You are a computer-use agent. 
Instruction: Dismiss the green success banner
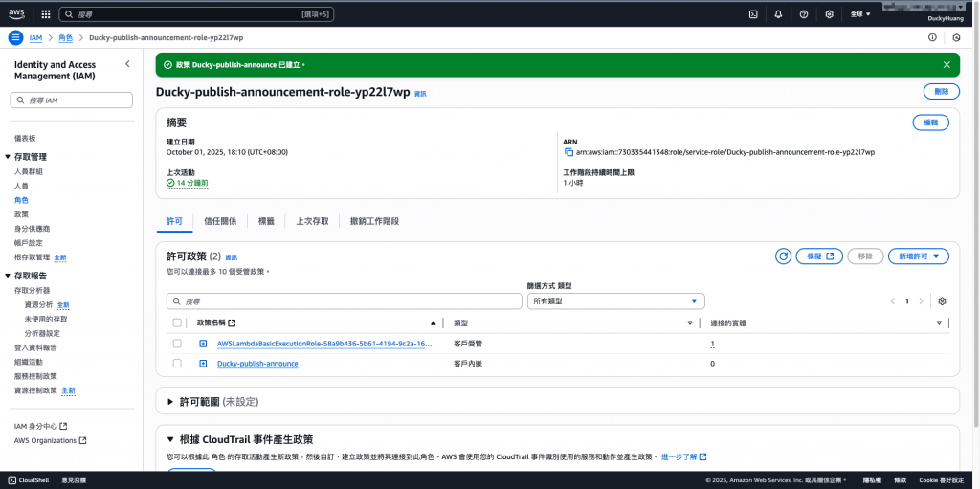click(x=947, y=64)
